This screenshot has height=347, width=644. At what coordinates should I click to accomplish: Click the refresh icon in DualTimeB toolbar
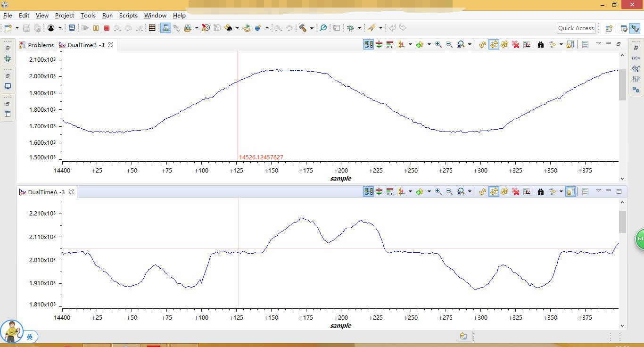(483, 44)
